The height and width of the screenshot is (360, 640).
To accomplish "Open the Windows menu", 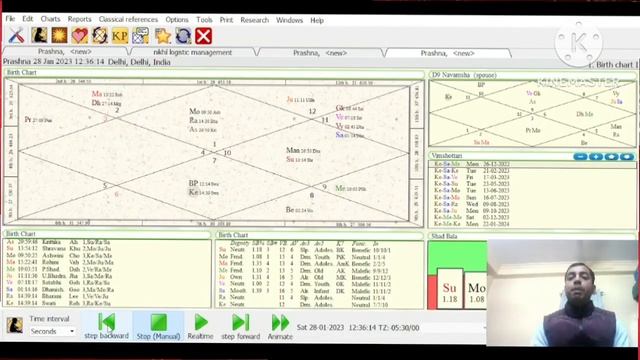I will tap(289, 20).
